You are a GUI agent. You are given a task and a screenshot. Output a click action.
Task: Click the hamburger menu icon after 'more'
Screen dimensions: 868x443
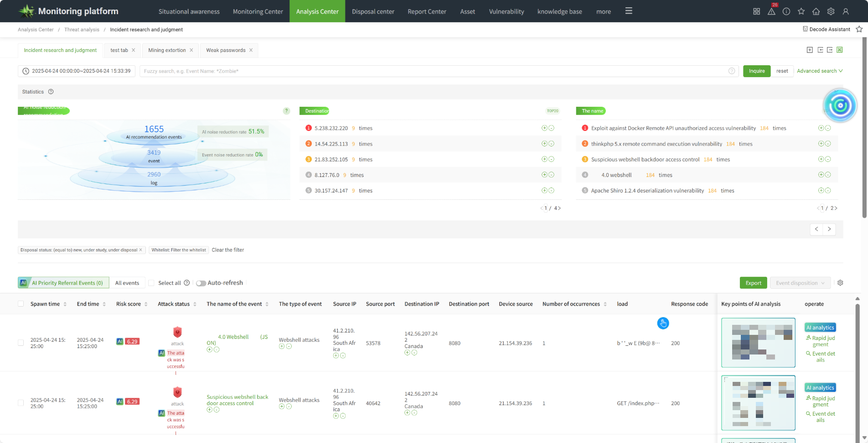[629, 11]
